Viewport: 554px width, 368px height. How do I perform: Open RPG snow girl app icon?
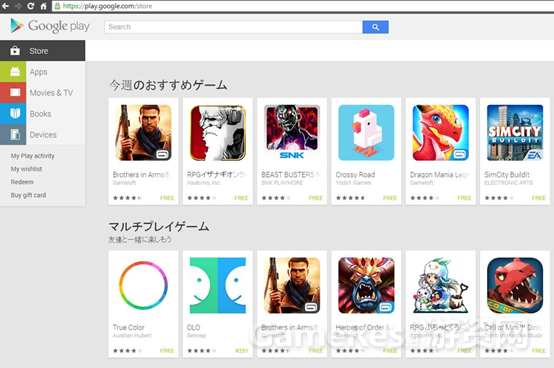441,285
